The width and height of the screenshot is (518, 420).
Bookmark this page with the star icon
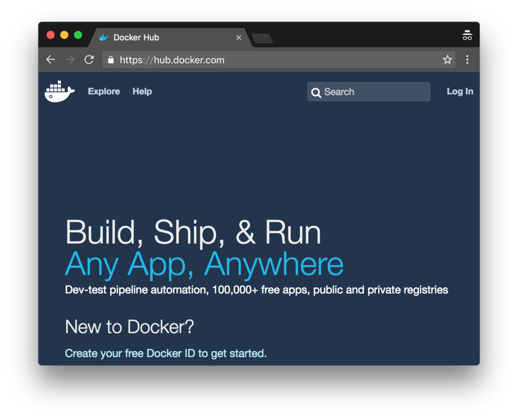448,59
